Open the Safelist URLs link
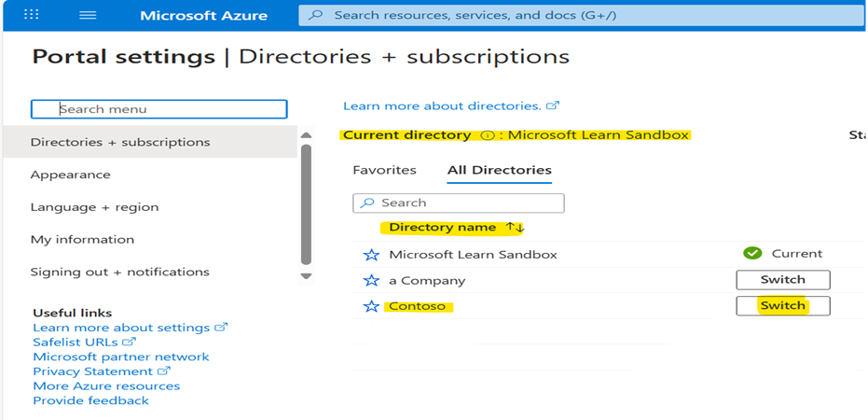 pos(85,343)
